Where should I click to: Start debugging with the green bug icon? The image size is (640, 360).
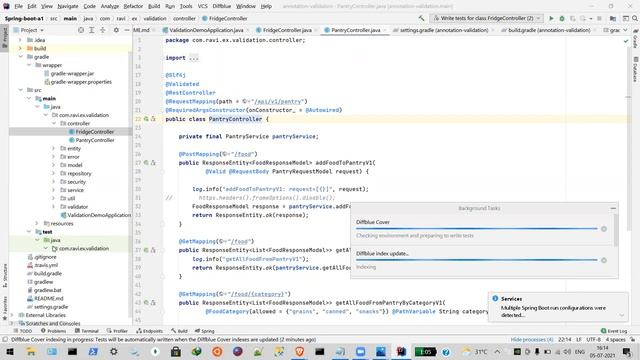562,18
